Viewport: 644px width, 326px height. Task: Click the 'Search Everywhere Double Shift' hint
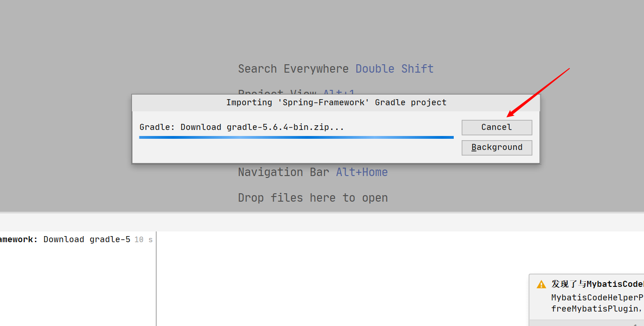click(336, 69)
